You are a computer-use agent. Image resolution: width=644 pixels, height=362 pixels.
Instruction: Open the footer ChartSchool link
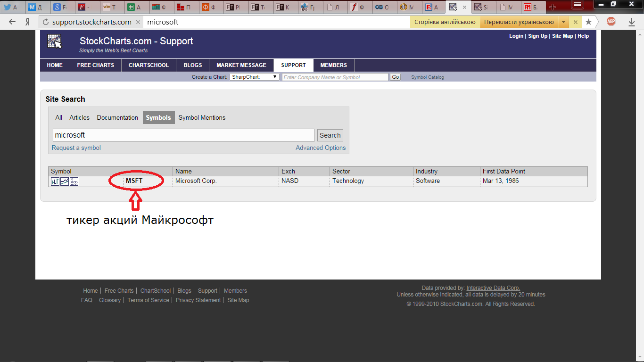point(156,291)
